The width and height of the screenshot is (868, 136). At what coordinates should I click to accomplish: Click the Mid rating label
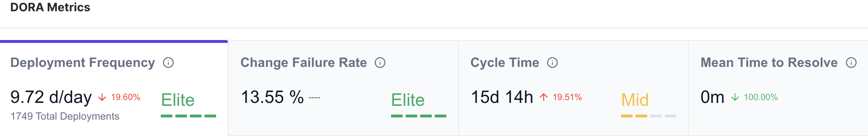635,100
